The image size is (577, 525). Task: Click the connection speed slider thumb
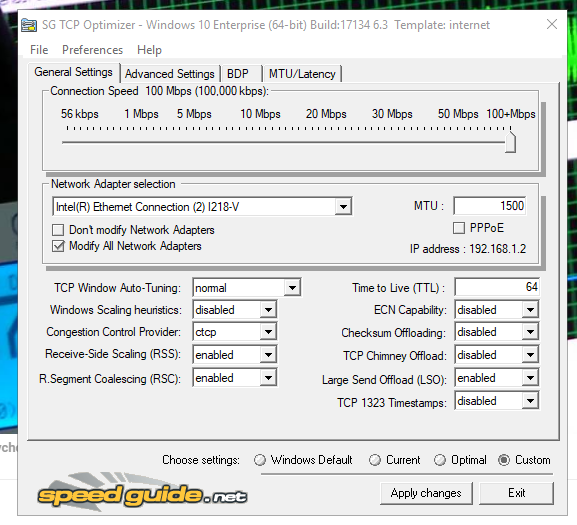tap(510, 141)
